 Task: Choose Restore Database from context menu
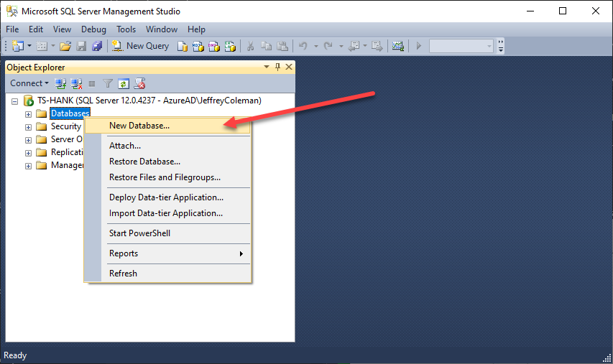coord(167,162)
